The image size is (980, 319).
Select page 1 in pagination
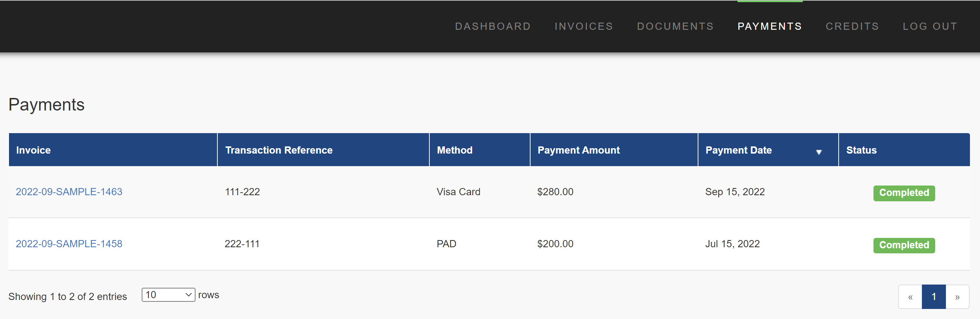[934, 297]
